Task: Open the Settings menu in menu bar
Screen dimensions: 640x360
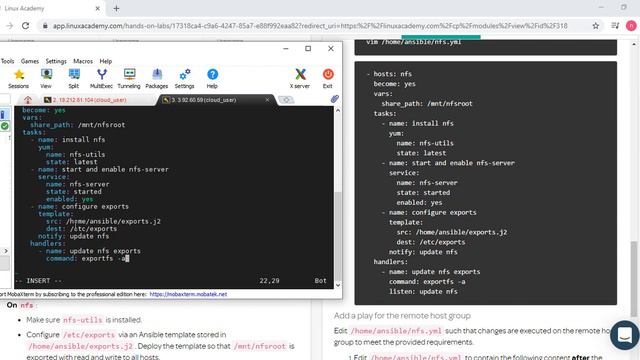Action: [x=56, y=61]
